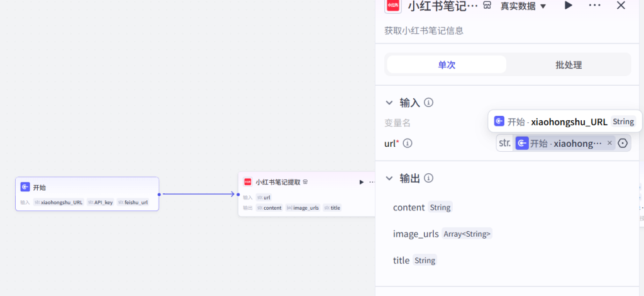The height and width of the screenshot is (296, 644).
Task: Close the node settings panel
Action: tap(621, 6)
